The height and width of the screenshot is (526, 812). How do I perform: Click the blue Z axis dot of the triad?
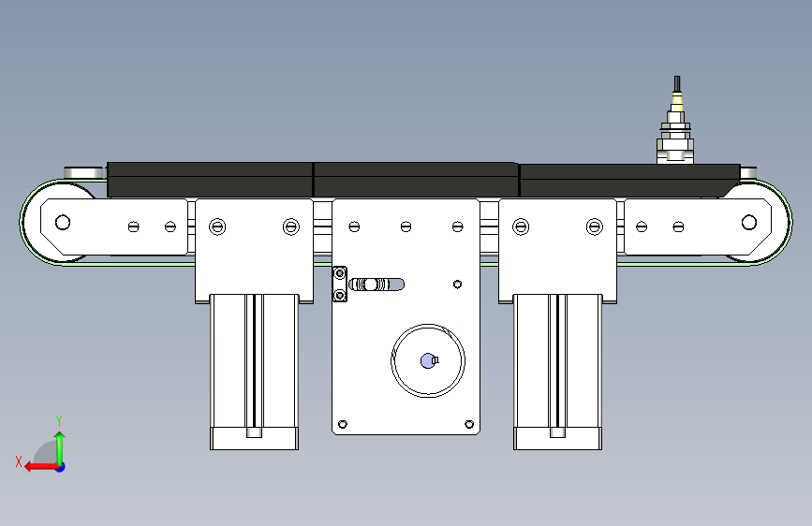tap(61, 467)
